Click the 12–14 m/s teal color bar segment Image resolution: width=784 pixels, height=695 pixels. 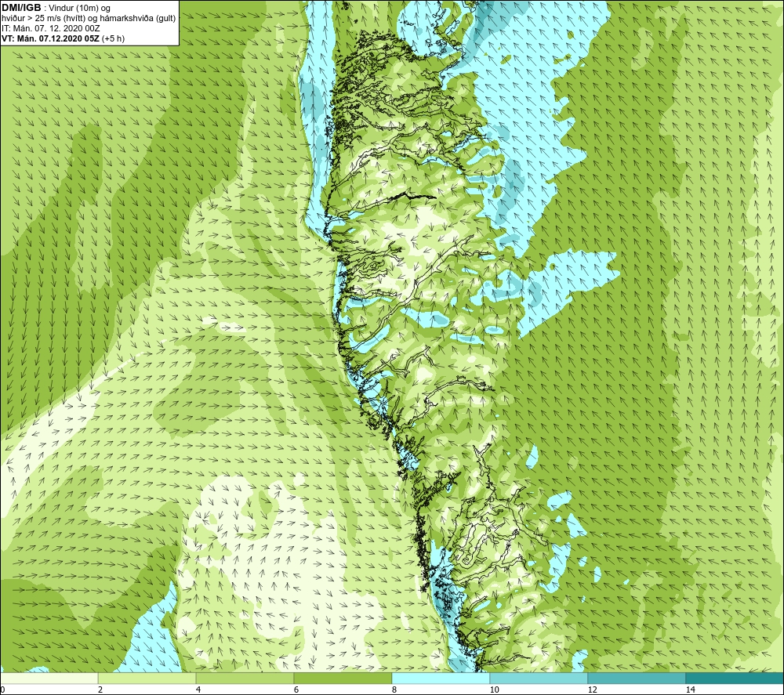tap(637, 678)
